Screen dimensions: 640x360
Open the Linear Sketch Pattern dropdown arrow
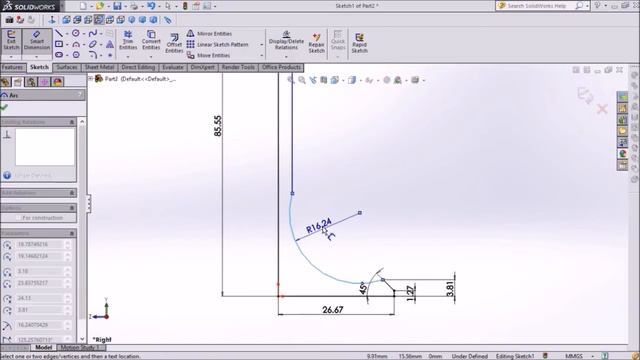262,44
